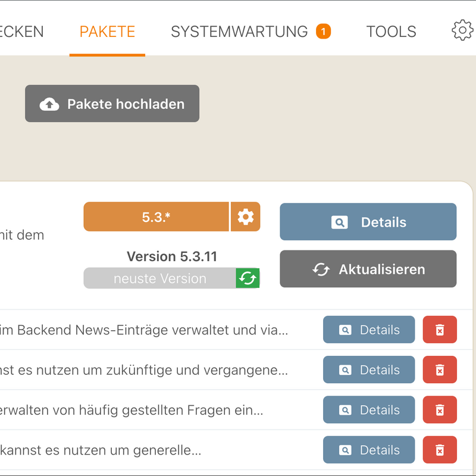Viewport: 476px width, 476px height.
Task: Click the Pakete hochladen button
Action: (x=112, y=104)
